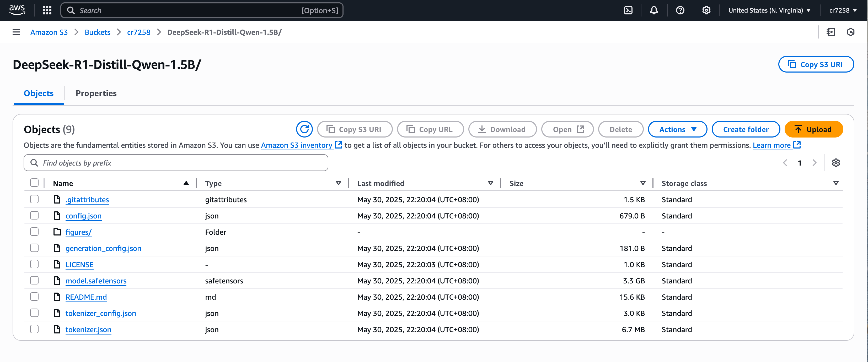Click the Open button in toolbar

click(x=567, y=129)
